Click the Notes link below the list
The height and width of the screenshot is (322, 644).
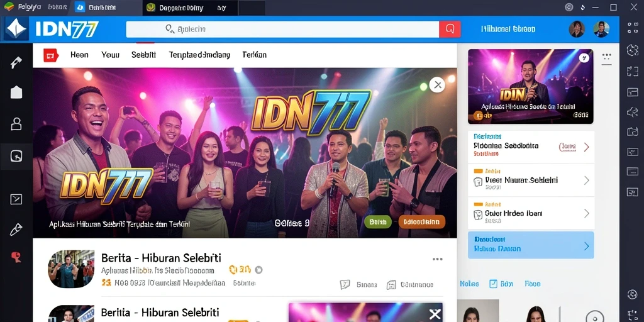click(x=469, y=284)
